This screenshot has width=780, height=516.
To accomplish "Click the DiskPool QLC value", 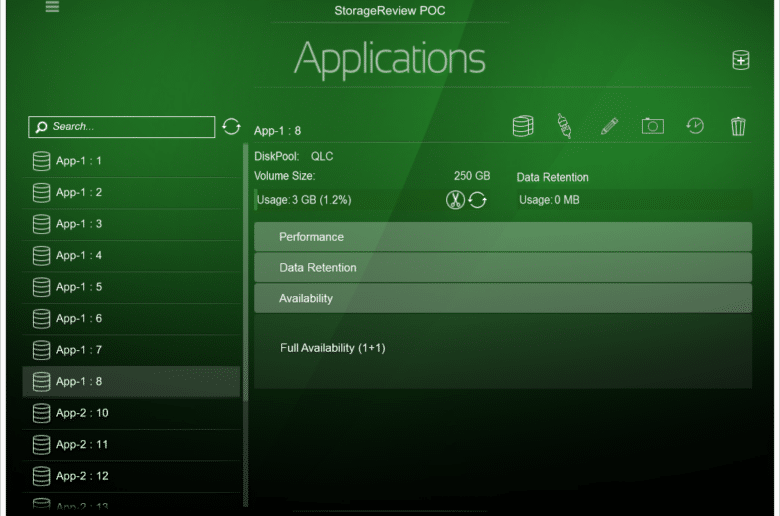I will [322, 156].
